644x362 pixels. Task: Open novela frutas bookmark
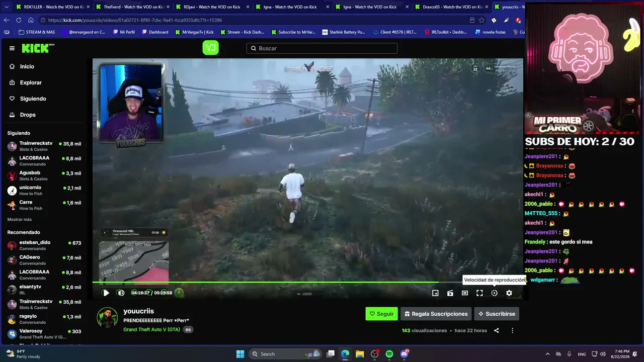pyautogui.click(x=491, y=32)
